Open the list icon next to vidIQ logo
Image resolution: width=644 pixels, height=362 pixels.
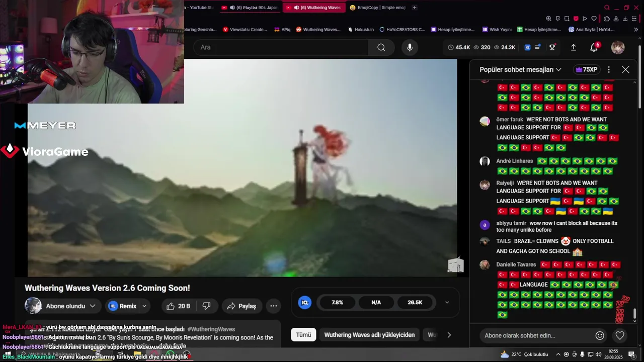(537, 47)
